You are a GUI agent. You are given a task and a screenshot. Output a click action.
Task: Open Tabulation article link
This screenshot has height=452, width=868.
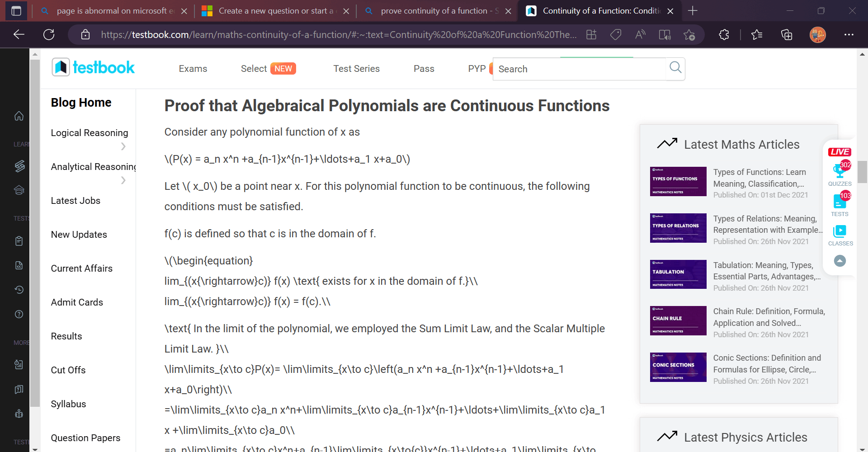pyautogui.click(x=767, y=271)
